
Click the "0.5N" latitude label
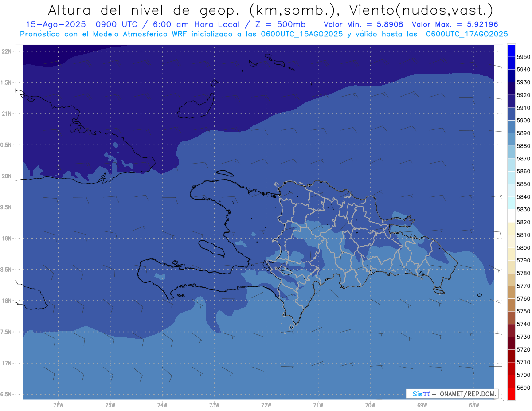6,145
